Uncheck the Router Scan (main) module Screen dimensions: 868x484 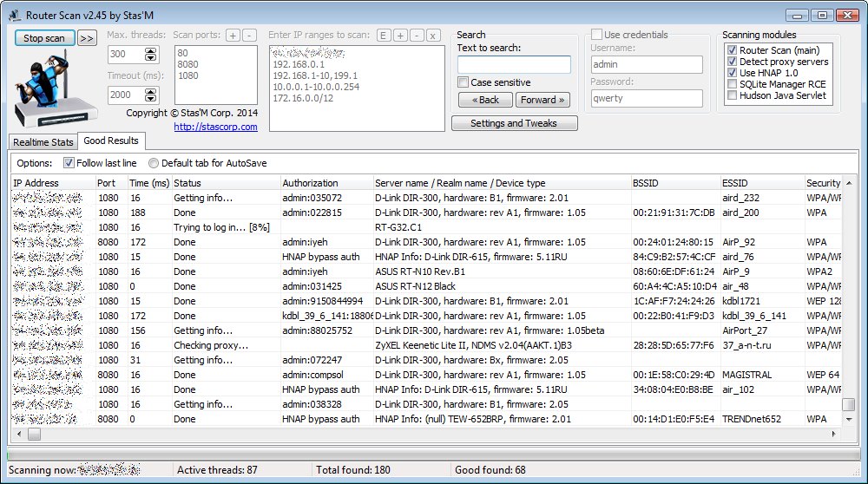click(732, 50)
